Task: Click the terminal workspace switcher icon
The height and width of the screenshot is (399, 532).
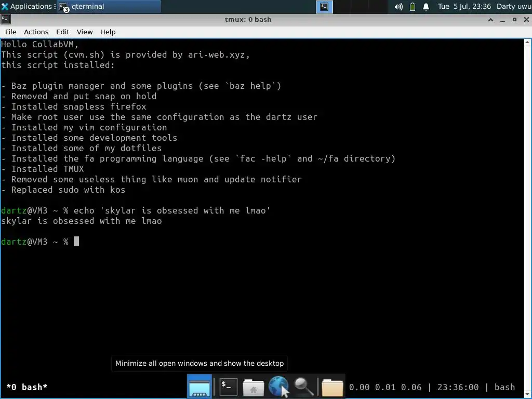Action: coord(324,6)
